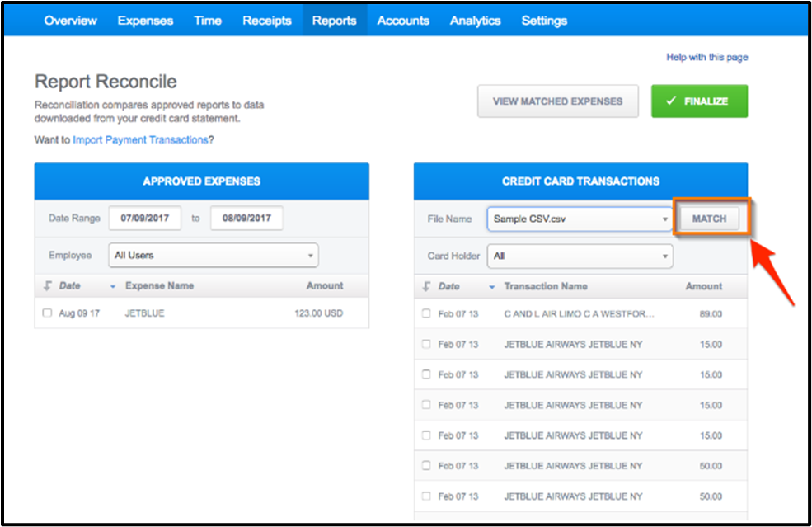This screenshot has height=527, width=812.
Task: Check the JETBLUE 123.00 USD expense checkbox
Action: pyautogui.click(x=47, y=313)
